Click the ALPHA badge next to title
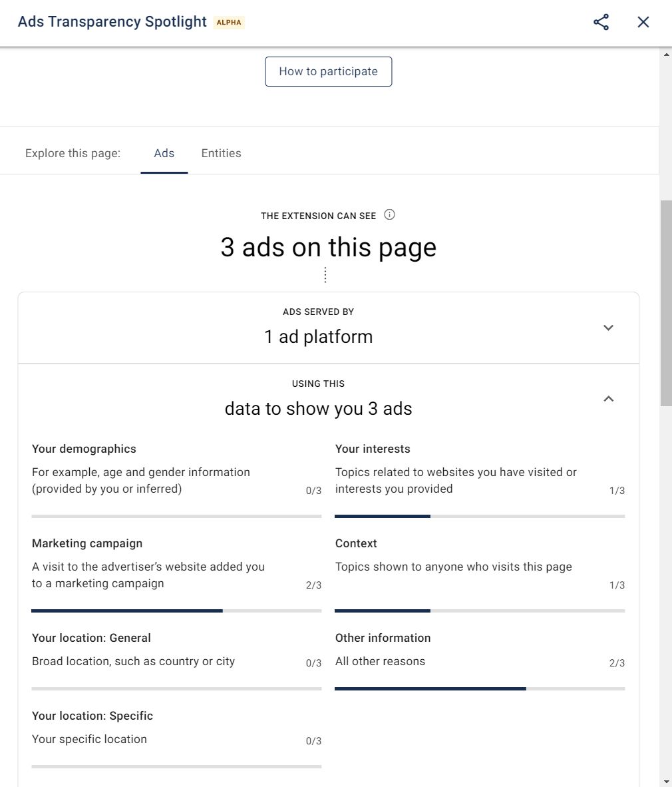This screenshot has width=672, height=787. 229,23
